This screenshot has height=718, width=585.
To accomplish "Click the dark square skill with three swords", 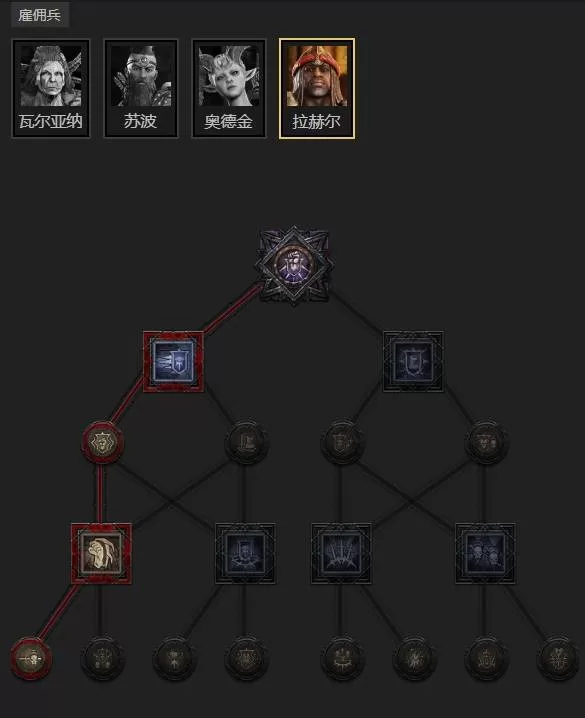I will pyautogui.click(x=341, y=554).
